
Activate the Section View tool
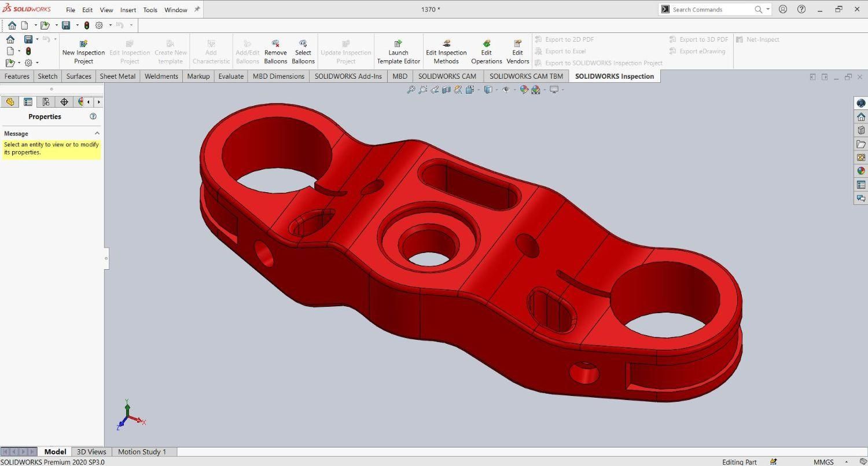pos(446,90)
